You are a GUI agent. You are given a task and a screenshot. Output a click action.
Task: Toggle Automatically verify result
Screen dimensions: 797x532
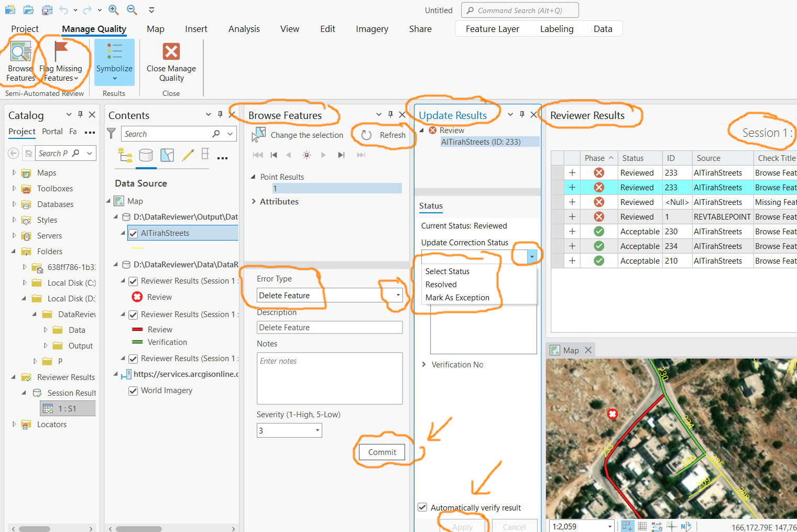pyautogui.click(x=422, y=507)
